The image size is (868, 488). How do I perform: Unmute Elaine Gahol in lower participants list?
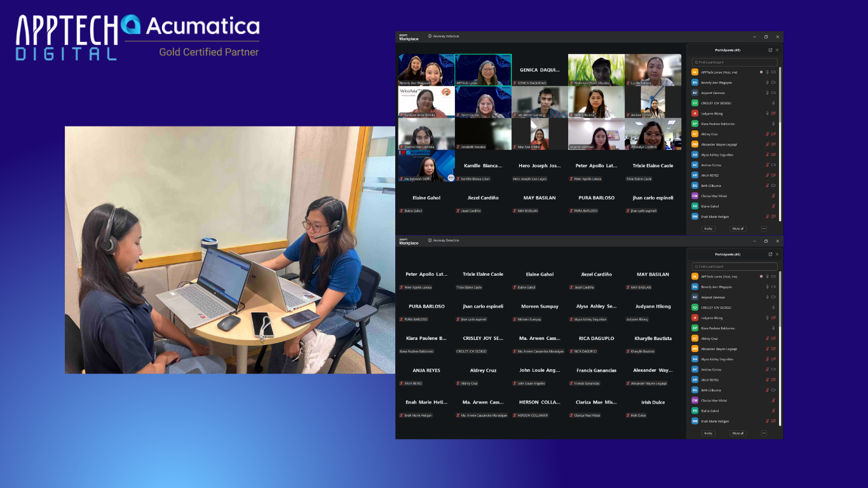pyautogui.click(x=773, y=410)
